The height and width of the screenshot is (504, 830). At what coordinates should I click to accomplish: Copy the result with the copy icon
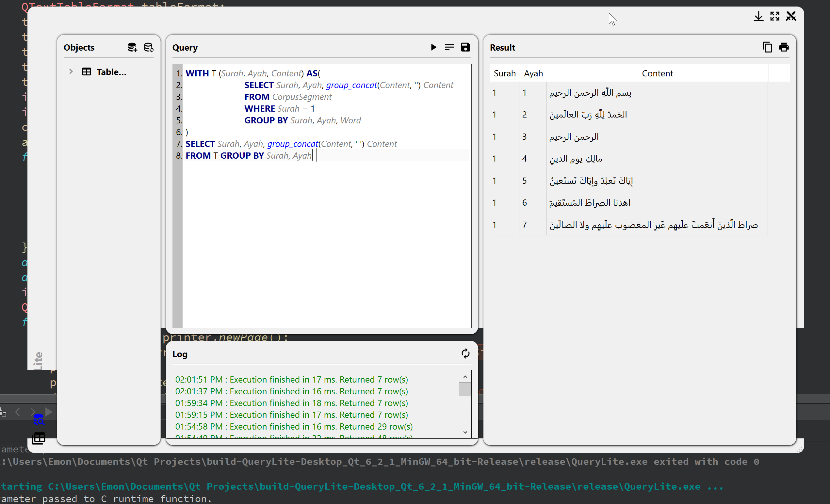point(767,47)
